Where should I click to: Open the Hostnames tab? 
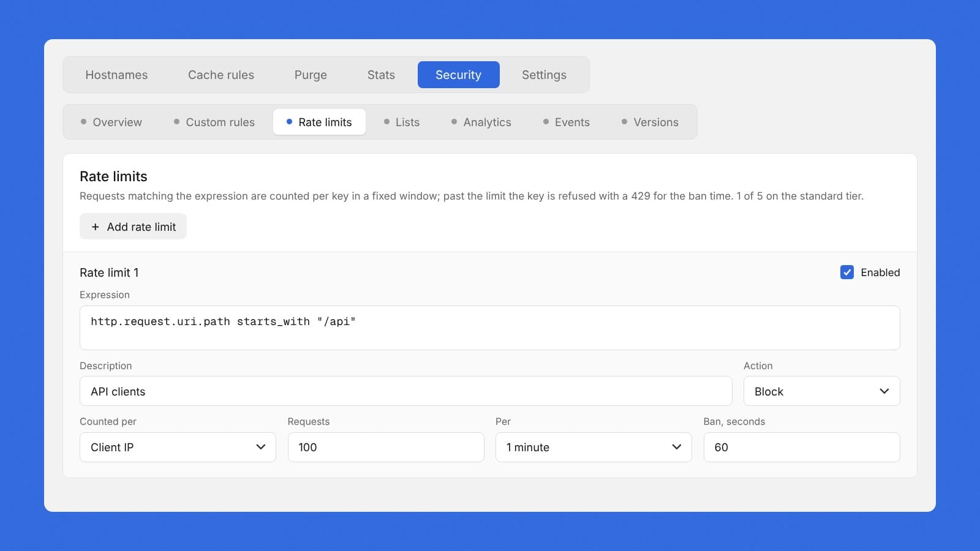pyautogui.click(x=116, y=75)
